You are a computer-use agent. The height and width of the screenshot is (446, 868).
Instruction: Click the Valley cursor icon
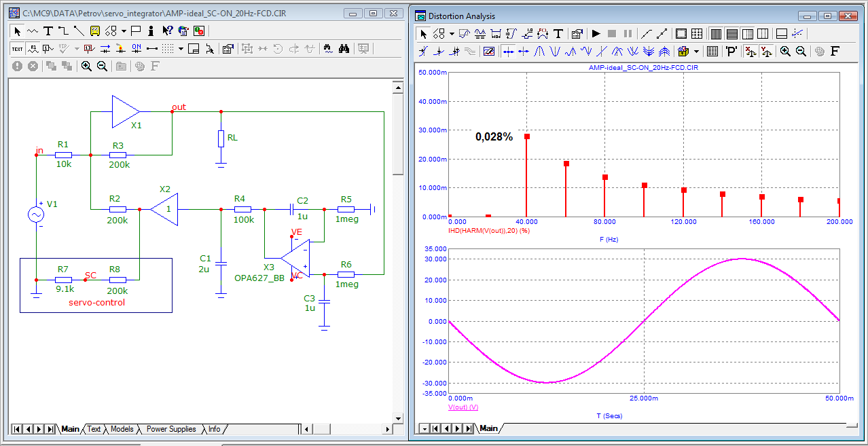[555, 50]
